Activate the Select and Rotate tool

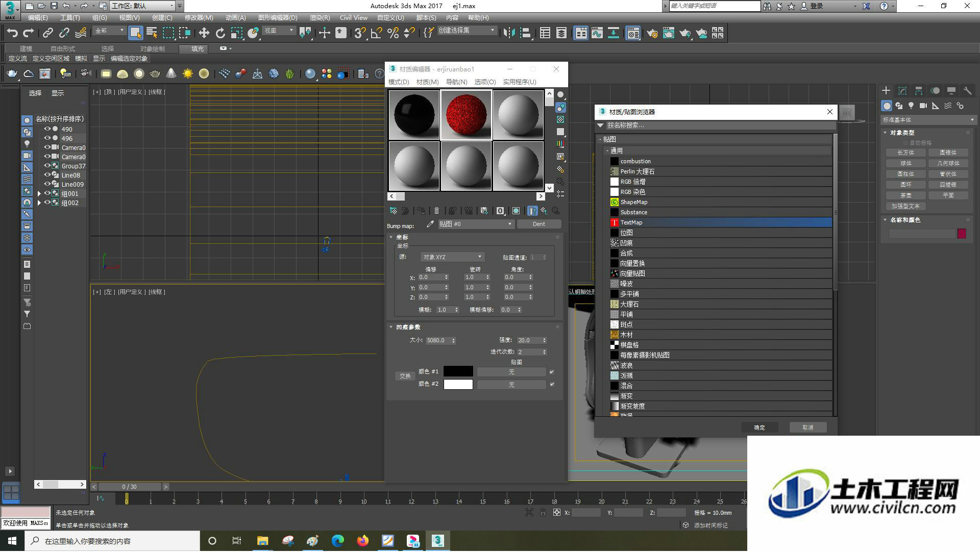coord(220,33)
